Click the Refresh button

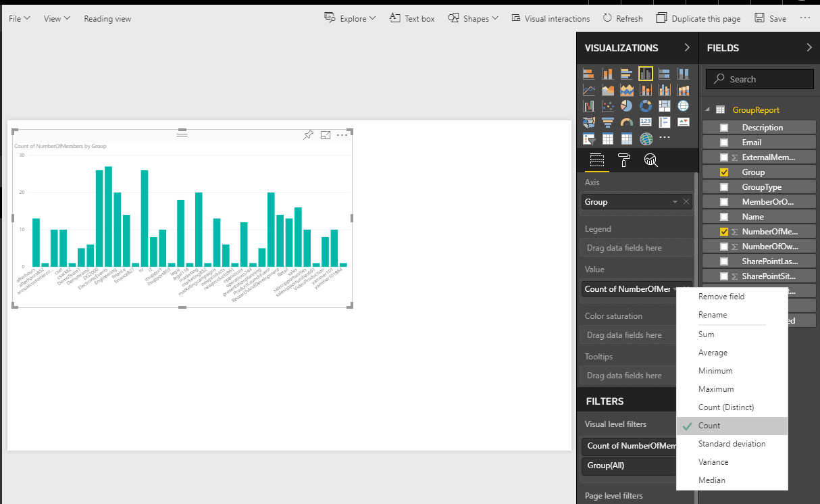[x=622, y=18]
